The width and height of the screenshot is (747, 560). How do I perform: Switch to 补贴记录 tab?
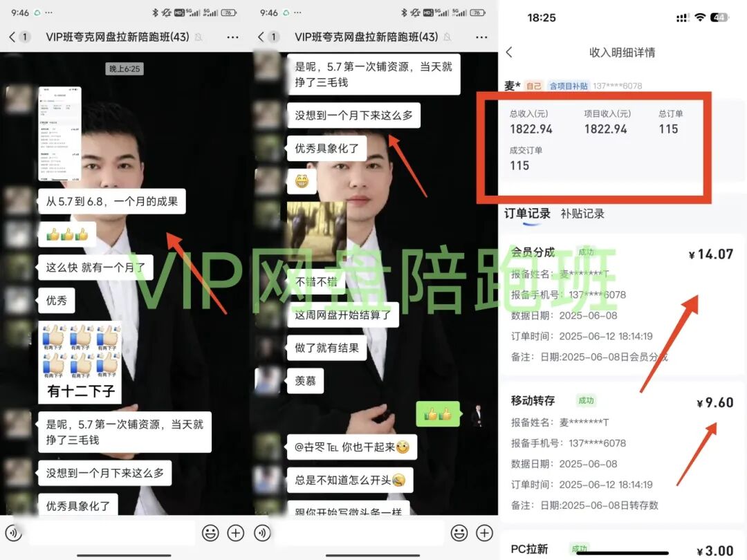582,214
